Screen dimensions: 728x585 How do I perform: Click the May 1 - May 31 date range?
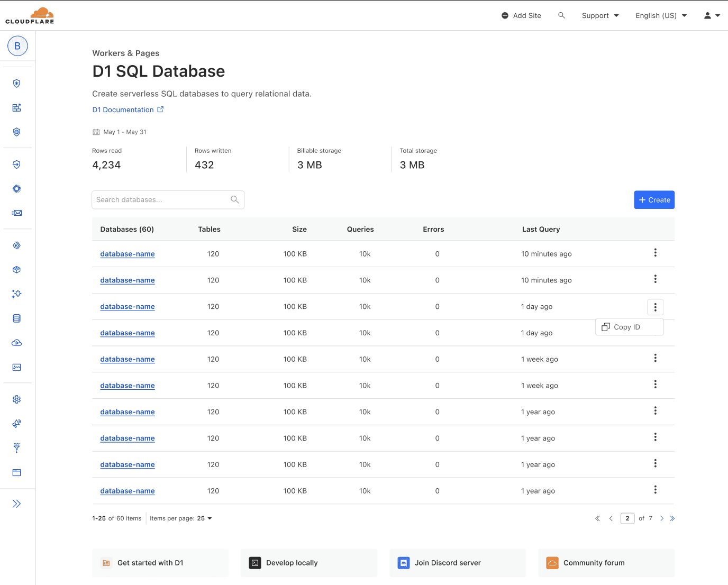[120, 132]
